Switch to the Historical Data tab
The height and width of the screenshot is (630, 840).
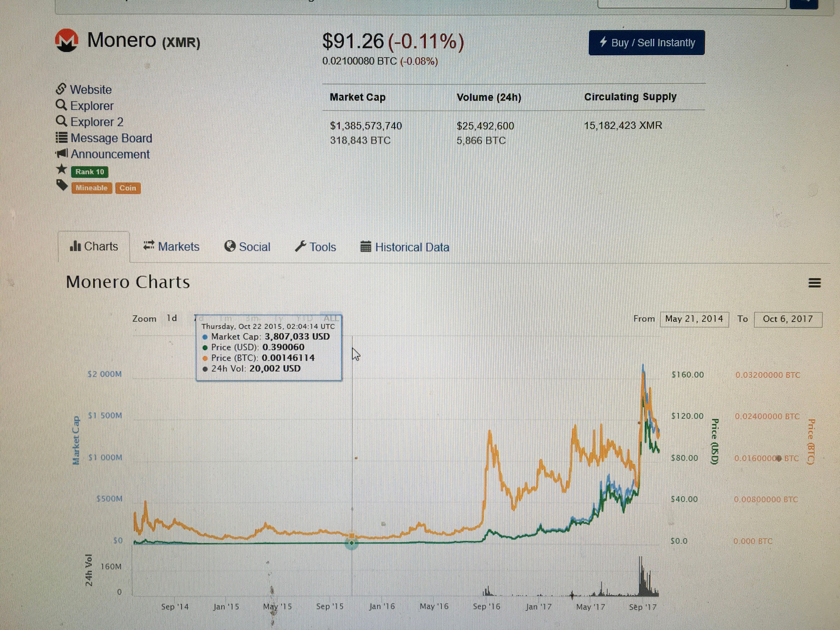[405, 247]
